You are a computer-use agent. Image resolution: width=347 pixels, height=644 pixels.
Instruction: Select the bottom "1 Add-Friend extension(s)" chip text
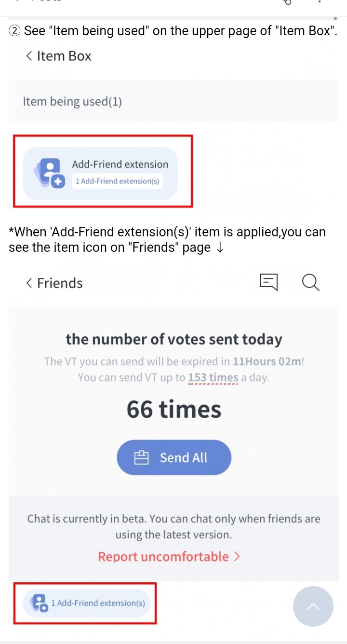(98, 603)
